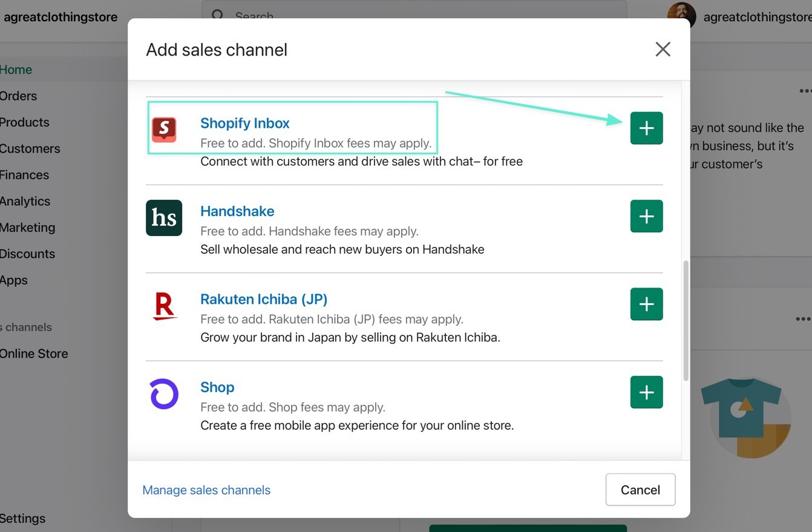Open Analytics in the sidebar
The width and height of the screenshot is (812, 532).
point(25,201)
